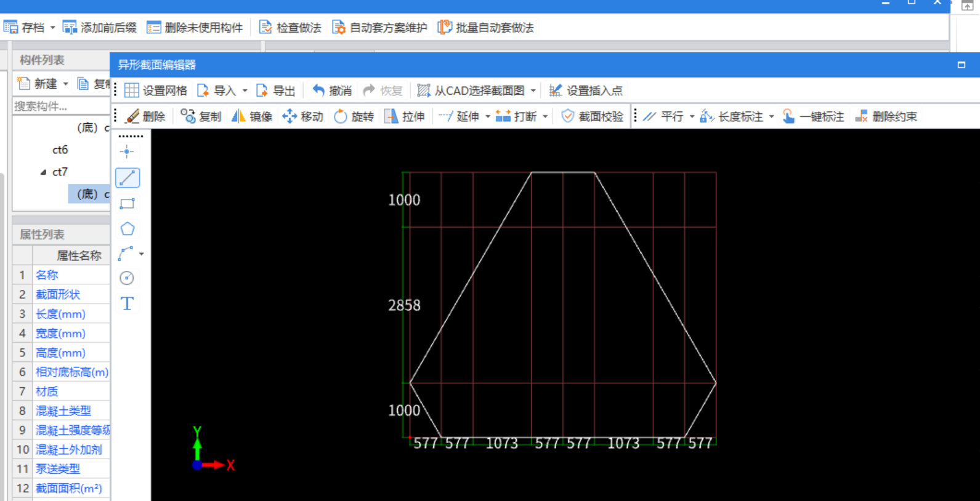Click the 导出 export icon

tap(262, 90)
